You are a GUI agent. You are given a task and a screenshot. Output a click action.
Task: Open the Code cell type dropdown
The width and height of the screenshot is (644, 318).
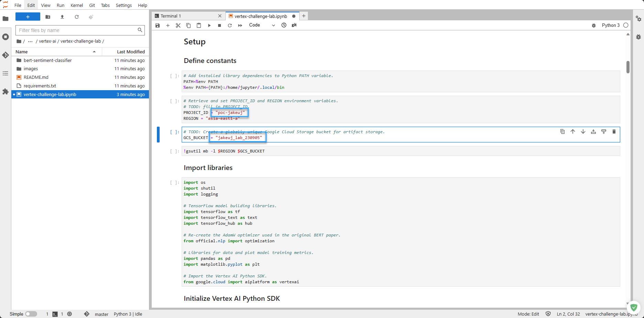tap(262, 25)
